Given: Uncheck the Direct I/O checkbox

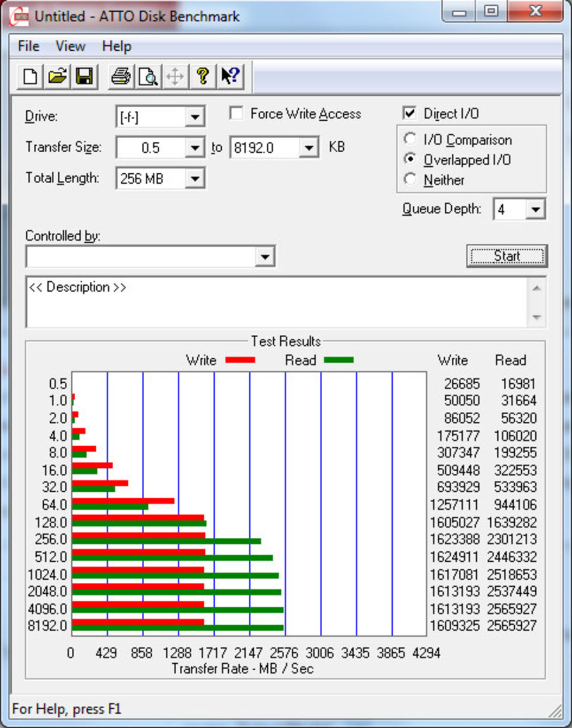Looking at the screenshot, I should click(x=410, y=113).
